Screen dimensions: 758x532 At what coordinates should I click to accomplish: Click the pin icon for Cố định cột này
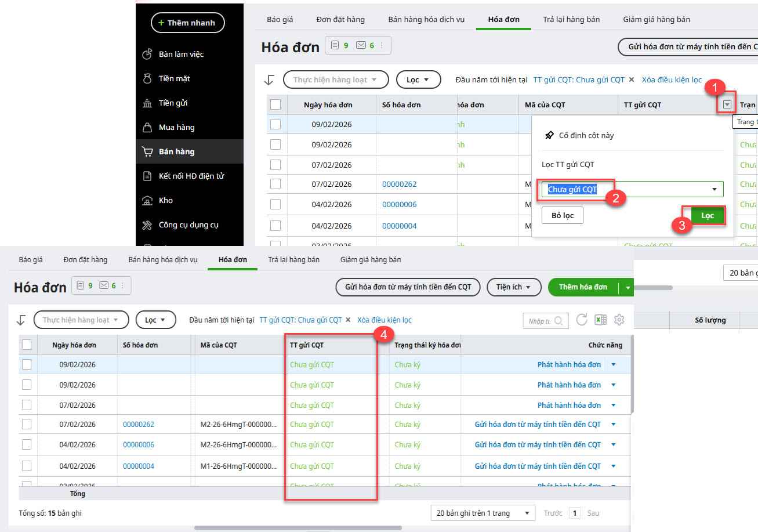point(549,135)
